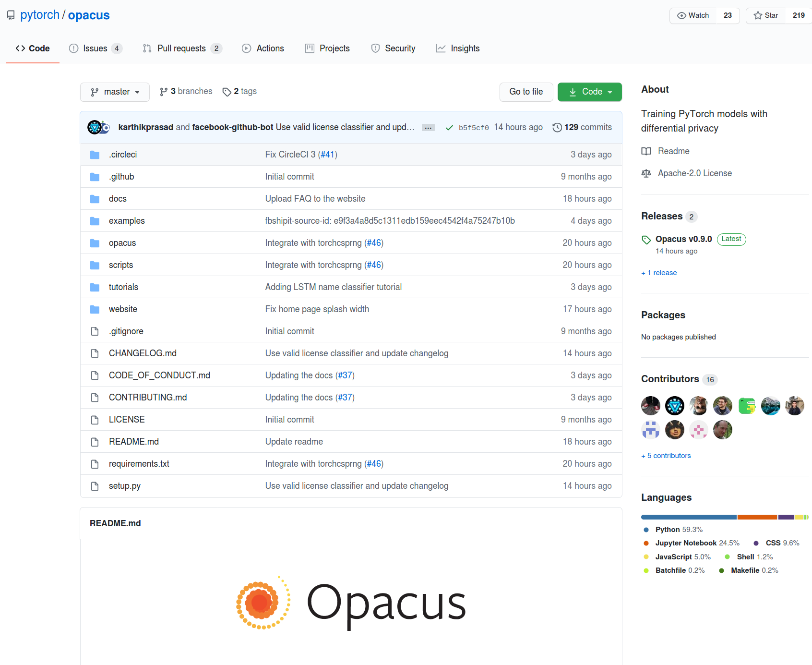
Task: Click the file icon for LICENSE
Action: (95, 420)
